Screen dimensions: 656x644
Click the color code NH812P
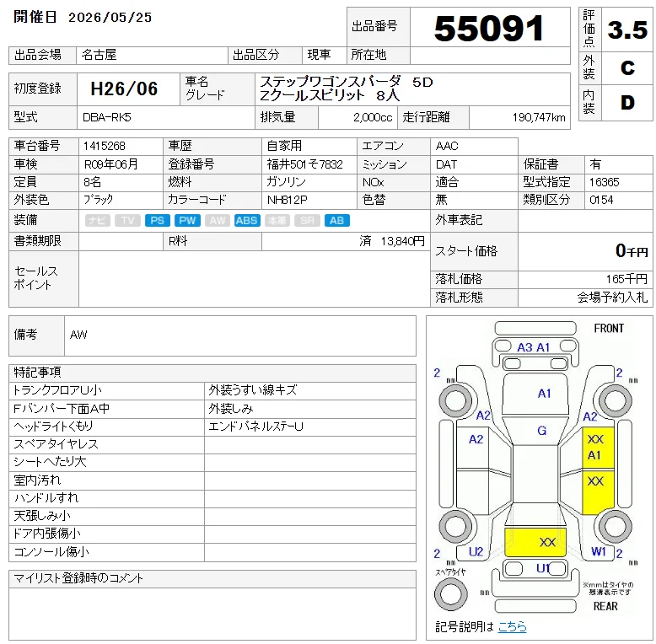[x=287, y=200]
